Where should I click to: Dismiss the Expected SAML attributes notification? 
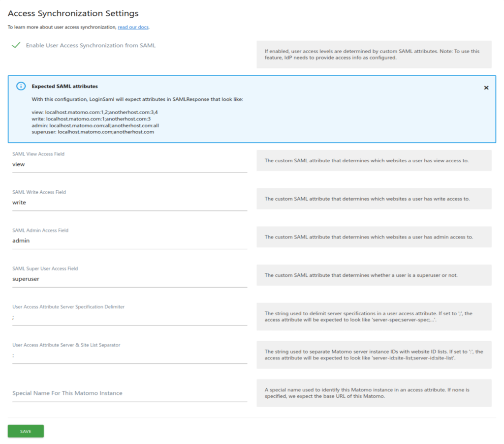486,88
